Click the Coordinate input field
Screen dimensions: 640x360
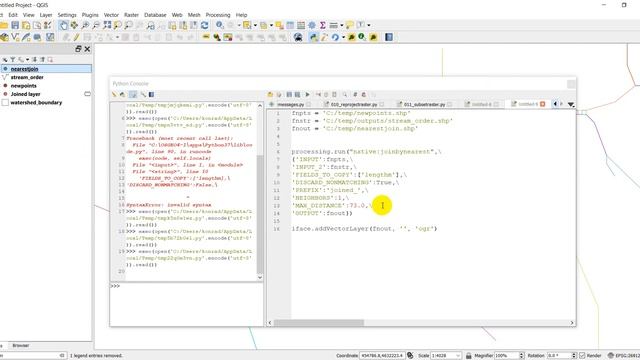(382, 356)
